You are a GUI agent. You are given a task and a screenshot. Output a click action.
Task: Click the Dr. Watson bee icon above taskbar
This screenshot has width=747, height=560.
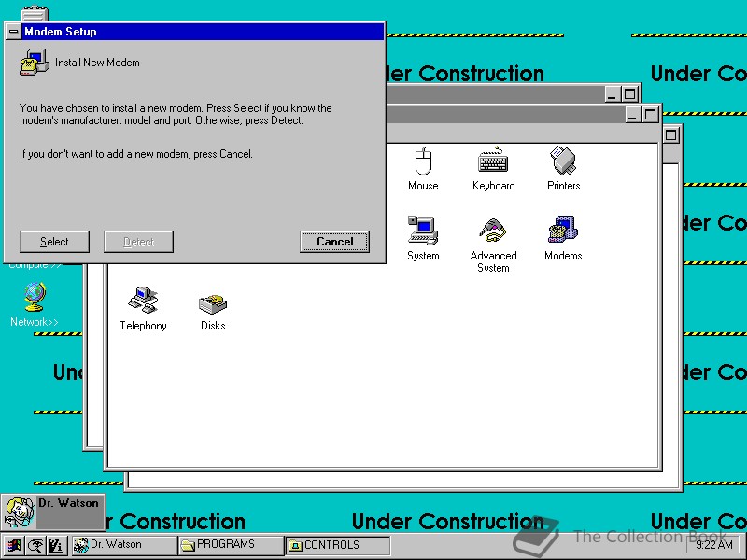tap(19, 512)
